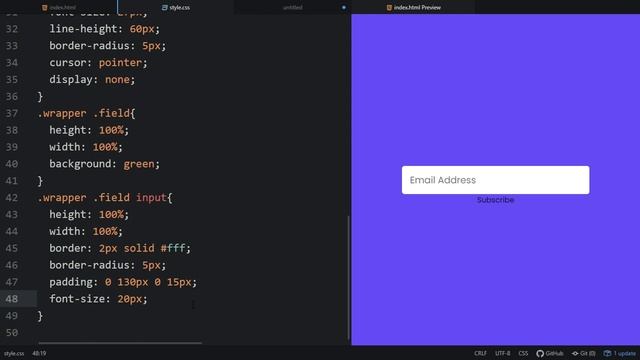Switch to the index.html editor tab

tap(59, 7)
